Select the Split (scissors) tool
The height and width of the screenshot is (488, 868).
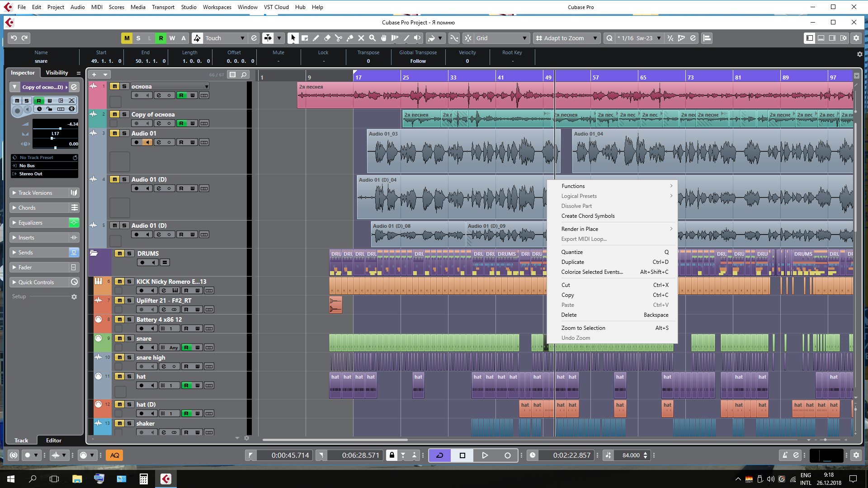click(x=338, y=38)
